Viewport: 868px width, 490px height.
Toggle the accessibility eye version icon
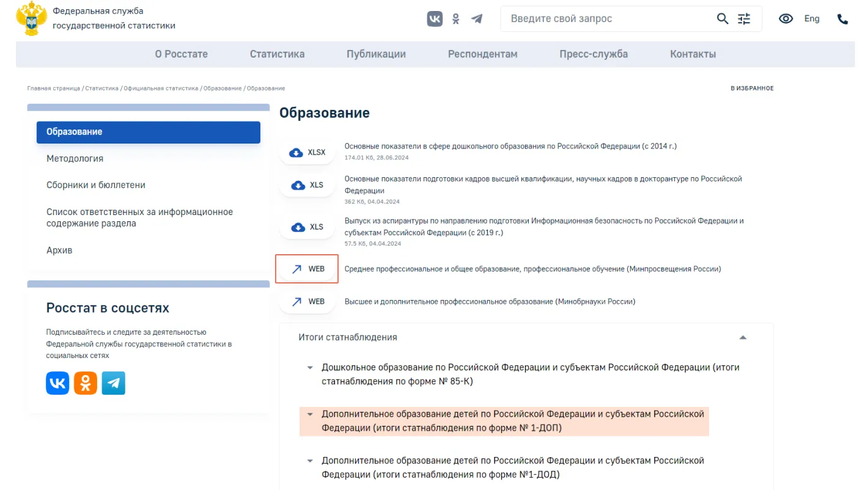point(785,19)
